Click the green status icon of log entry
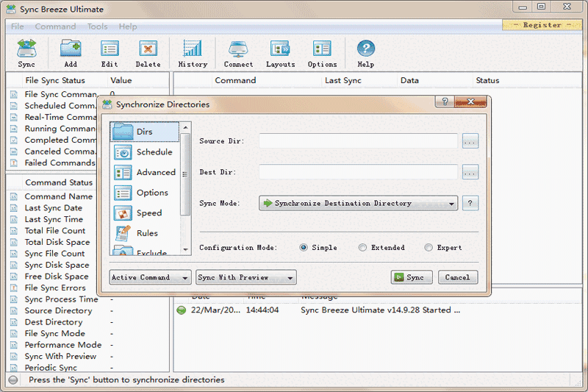 point(182,310)
